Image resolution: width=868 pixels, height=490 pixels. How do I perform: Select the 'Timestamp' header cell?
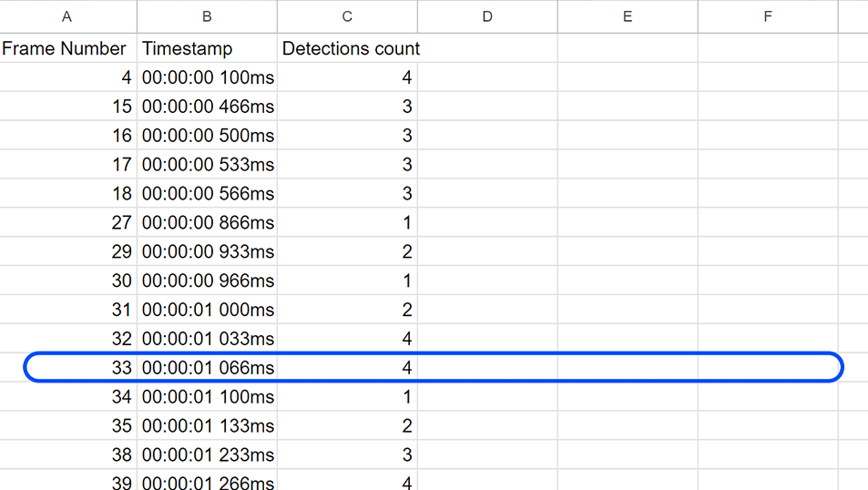(207, 48)
